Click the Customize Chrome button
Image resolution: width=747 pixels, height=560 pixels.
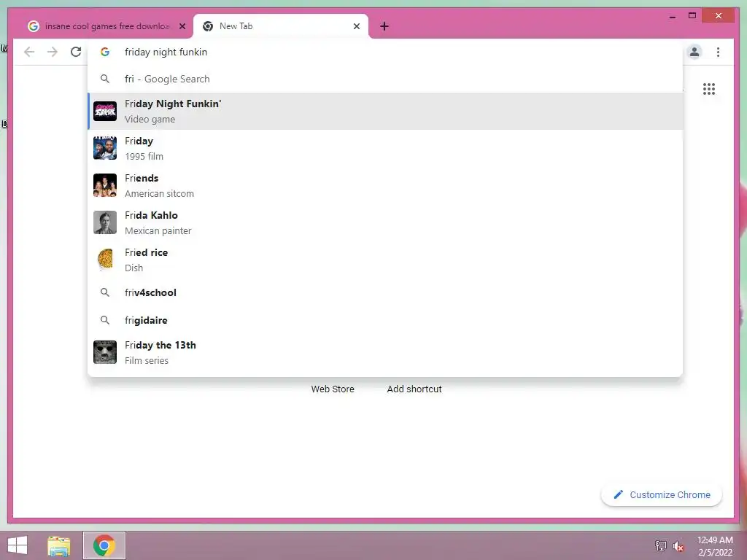[x=662, y=495]
